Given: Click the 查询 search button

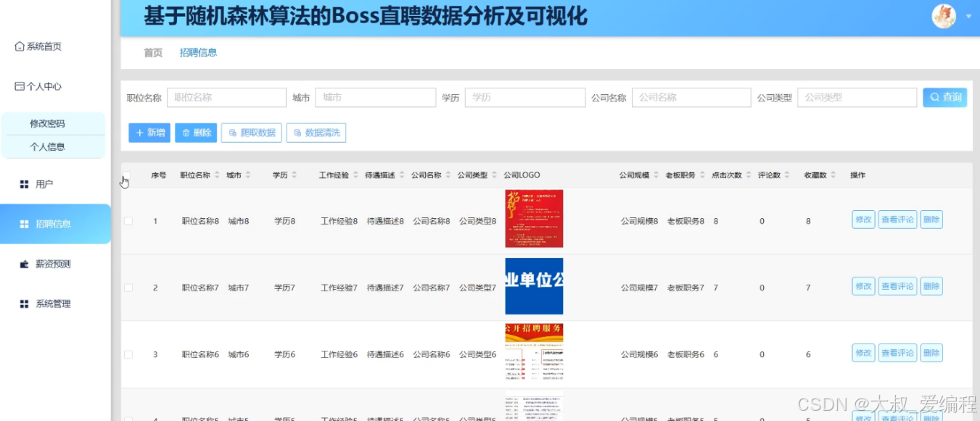Looking at the screenshot, I should tap(945, 97).
